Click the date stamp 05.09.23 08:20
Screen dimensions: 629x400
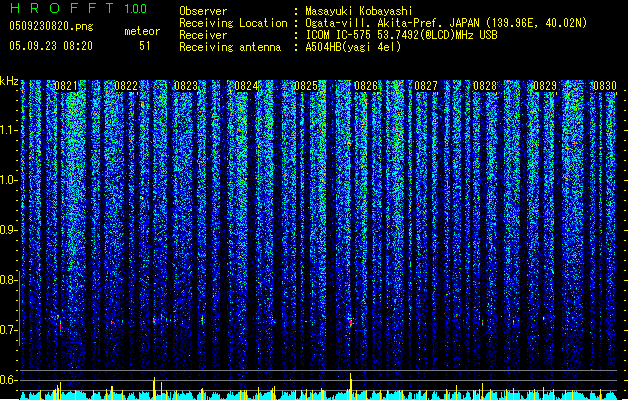coord(51,46)
